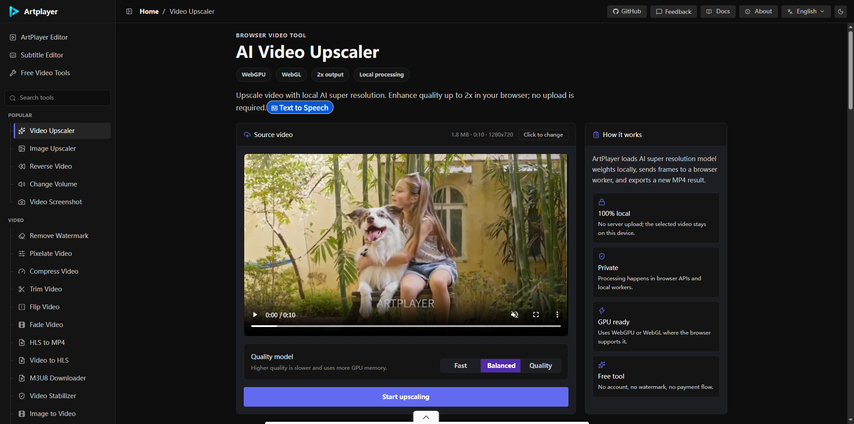Expand the bottom panel chevron
This screenshot has width=854, height=424.
coord(426,417)
